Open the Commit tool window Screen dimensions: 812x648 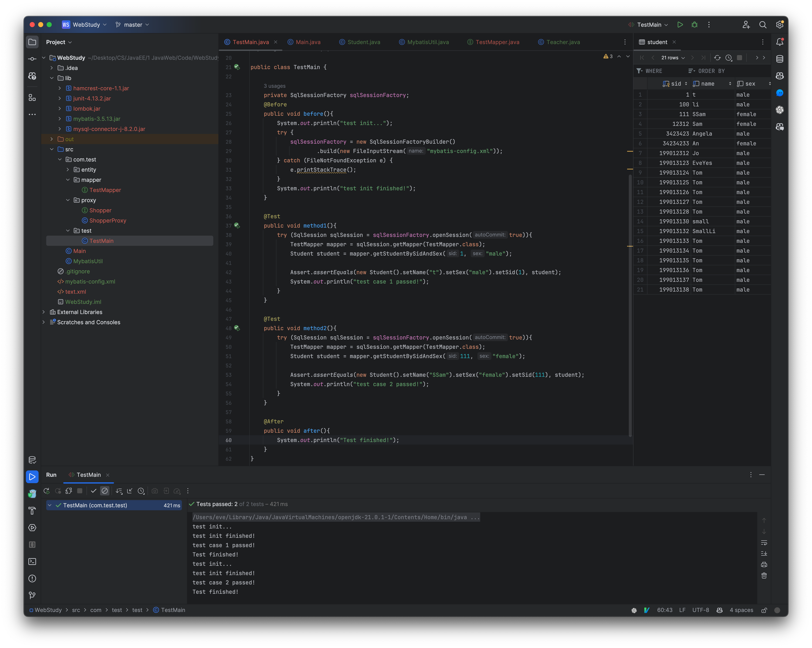click(32, 59)
